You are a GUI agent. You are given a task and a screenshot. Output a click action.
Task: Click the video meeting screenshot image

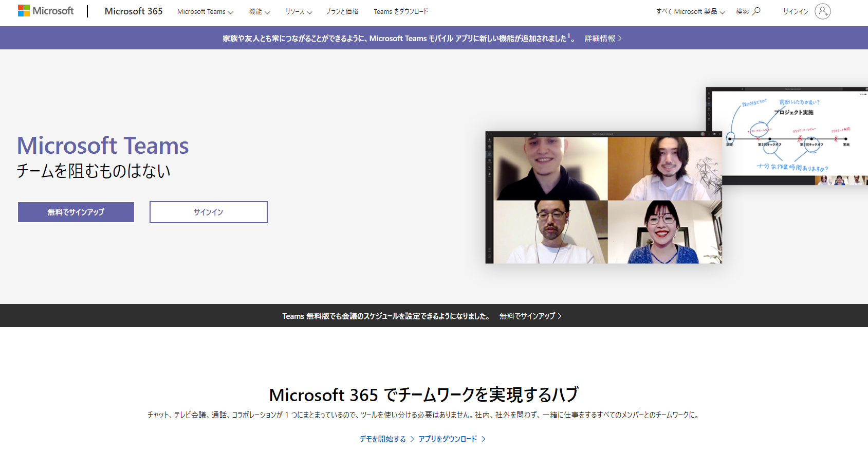click(x=603, y=198)
